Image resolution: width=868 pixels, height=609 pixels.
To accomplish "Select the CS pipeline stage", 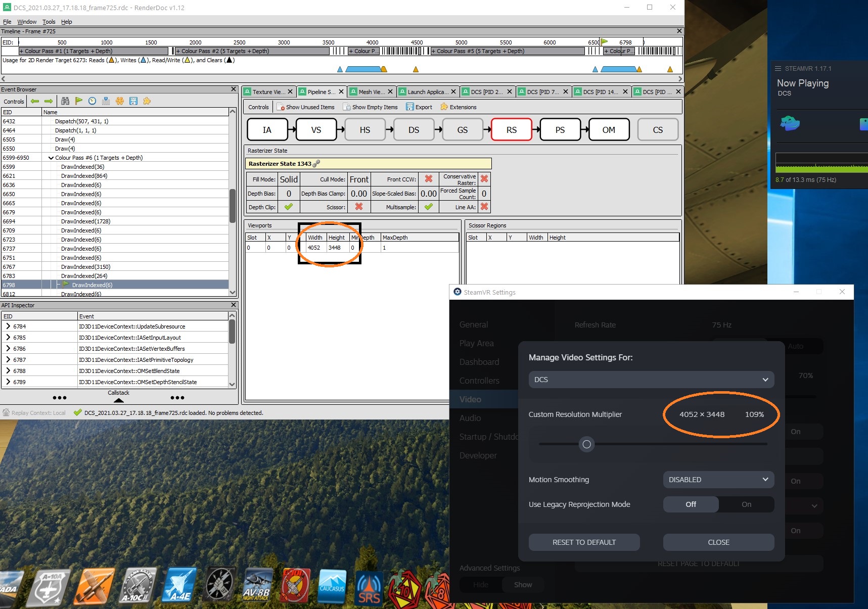I will [x=658, y=130].
